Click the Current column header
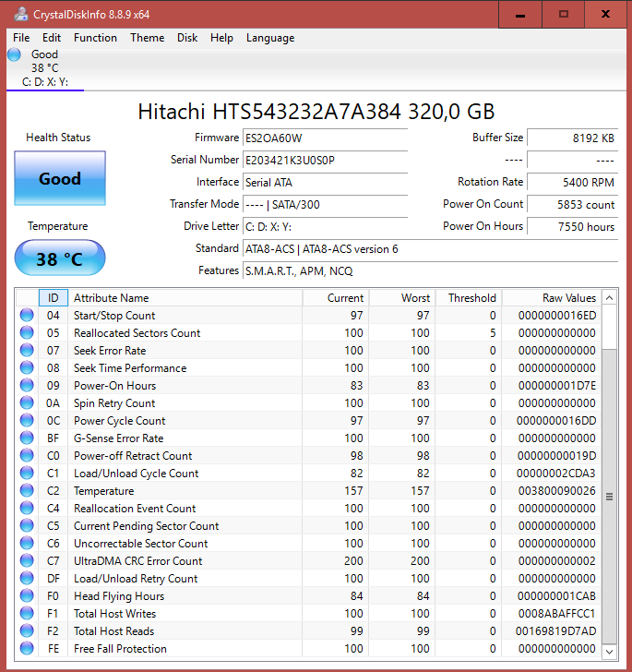 coord(336,298)
